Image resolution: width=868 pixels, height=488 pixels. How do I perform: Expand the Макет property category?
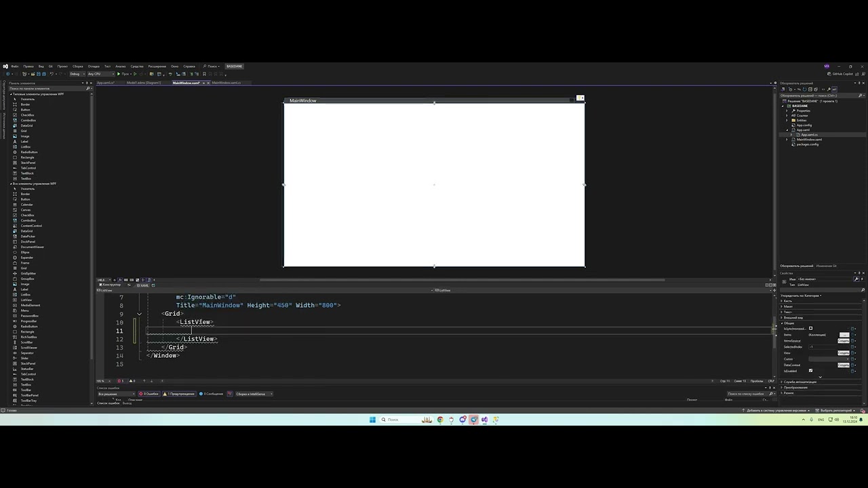tap(782, 306)
